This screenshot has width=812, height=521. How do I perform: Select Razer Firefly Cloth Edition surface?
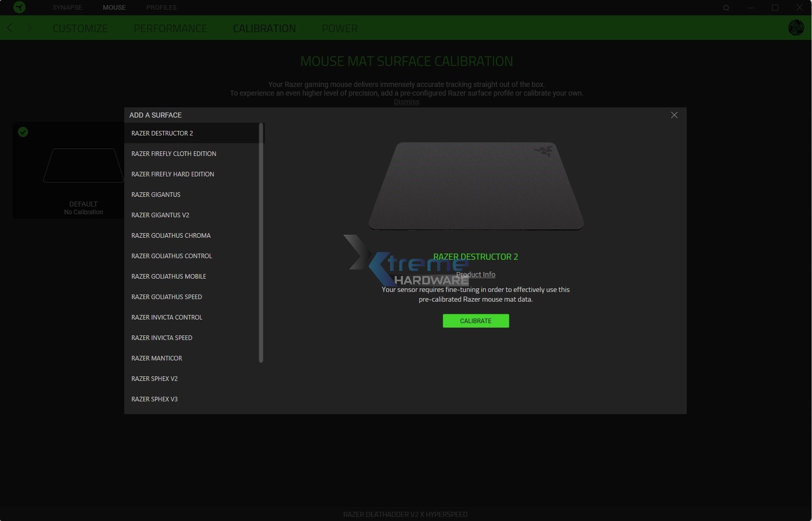pyautogui.click(x=174, y=154)
